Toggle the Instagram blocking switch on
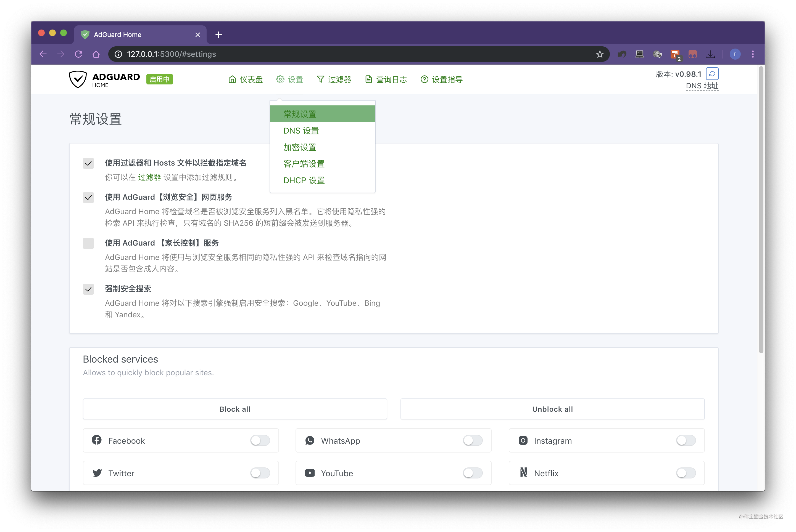This screenshot has height=532, width=796. [x=685, y=440]
